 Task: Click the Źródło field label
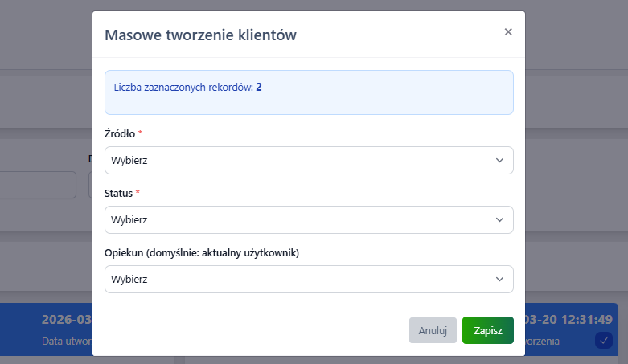[120, 133]
